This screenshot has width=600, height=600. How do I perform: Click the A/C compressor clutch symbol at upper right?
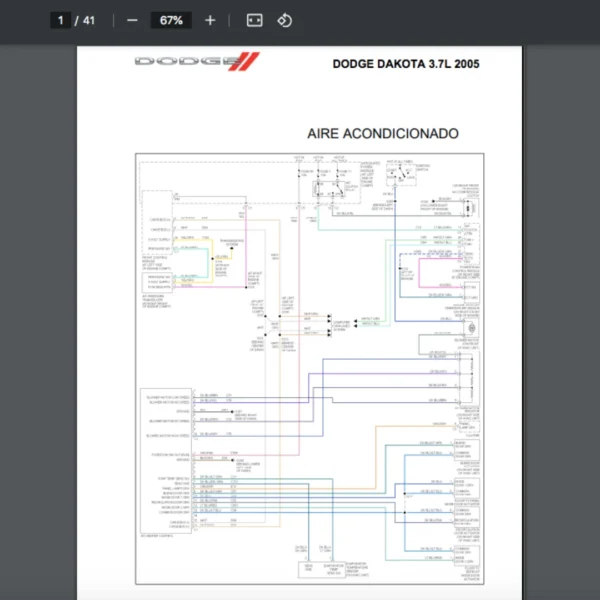click(468, 203)
